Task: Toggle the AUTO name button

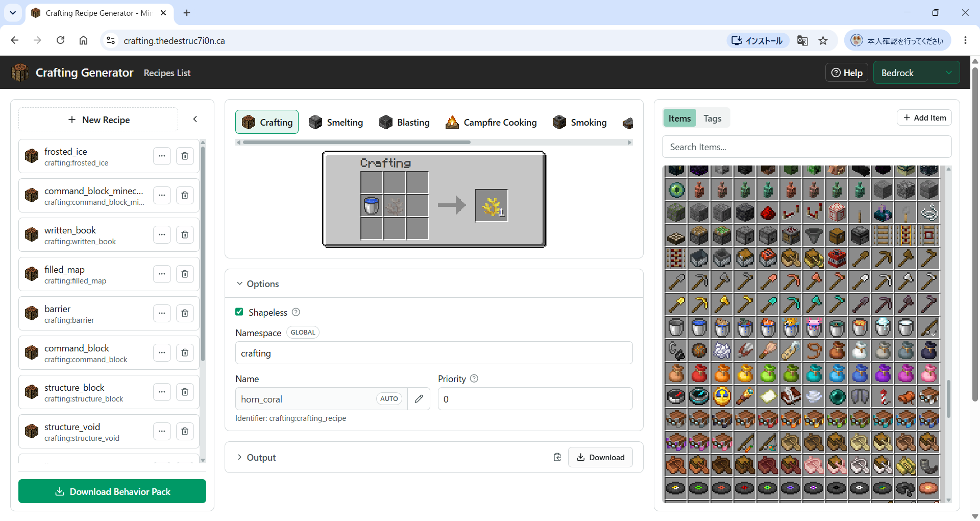Action: (389, 399)
